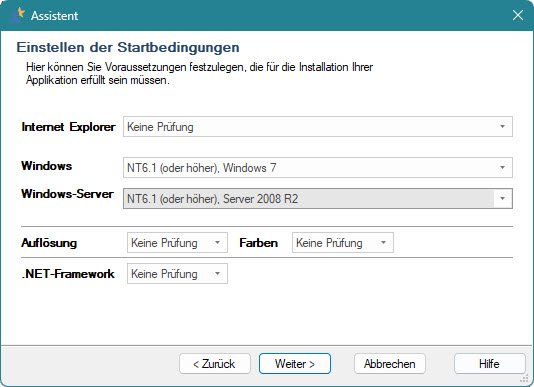Click the Auflösung label

49,243
